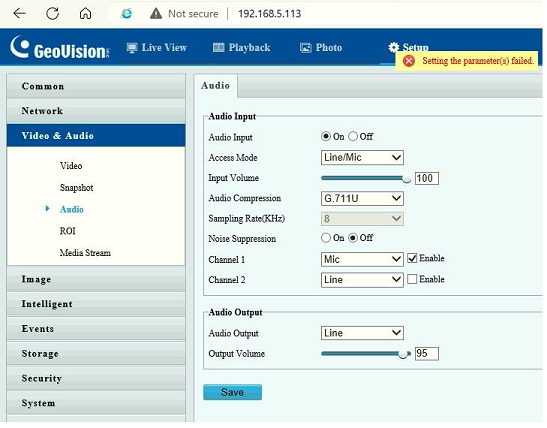Click the Output Volume slider handle
Viewport: 547px width, 428px height.
point(403,354)
